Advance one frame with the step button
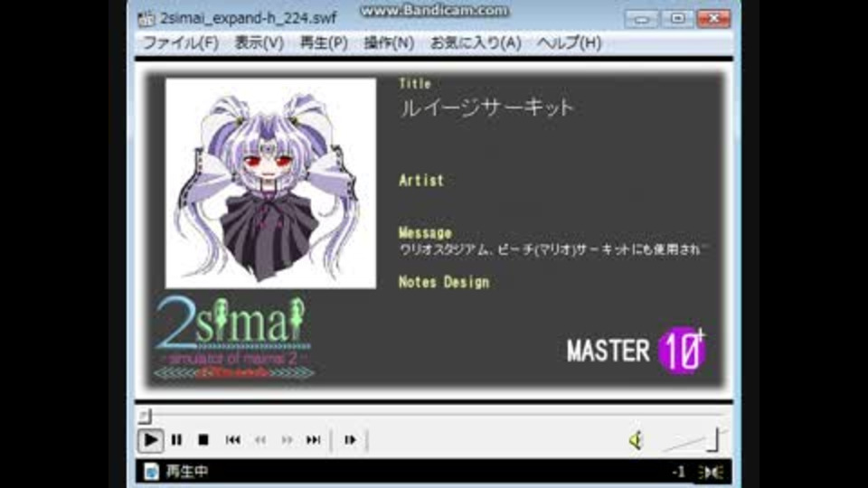The height and width of the screenshot is (488, 868). (x=350, y=440)
